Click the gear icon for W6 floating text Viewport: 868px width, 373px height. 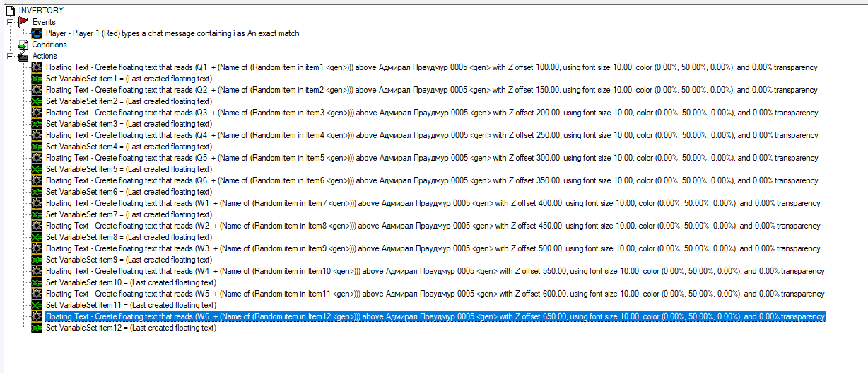point(37,316)
